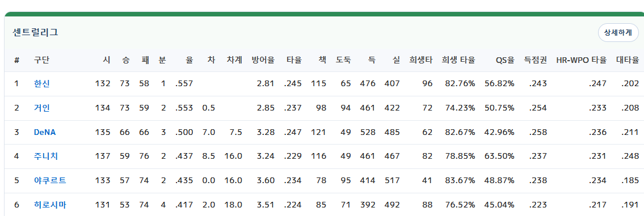This screenshot has height=216, width=644.
Task: Click the 도둑 column header
Action: (x=343, y=60)
